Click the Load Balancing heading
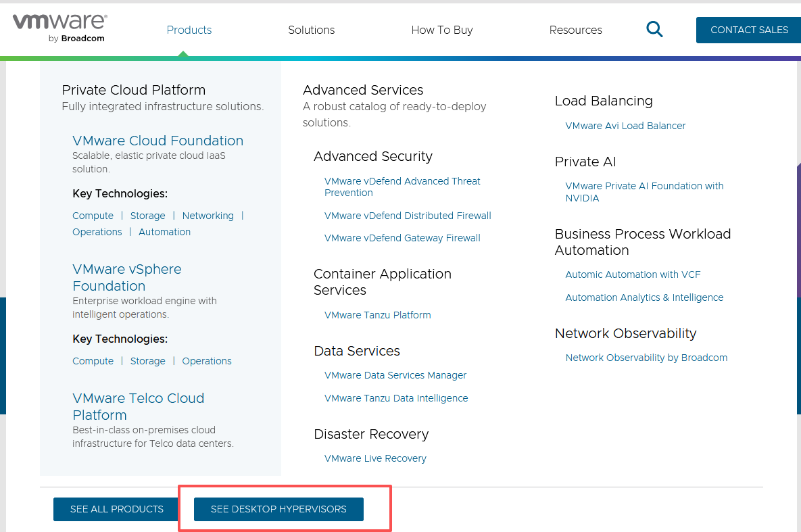 604,101
